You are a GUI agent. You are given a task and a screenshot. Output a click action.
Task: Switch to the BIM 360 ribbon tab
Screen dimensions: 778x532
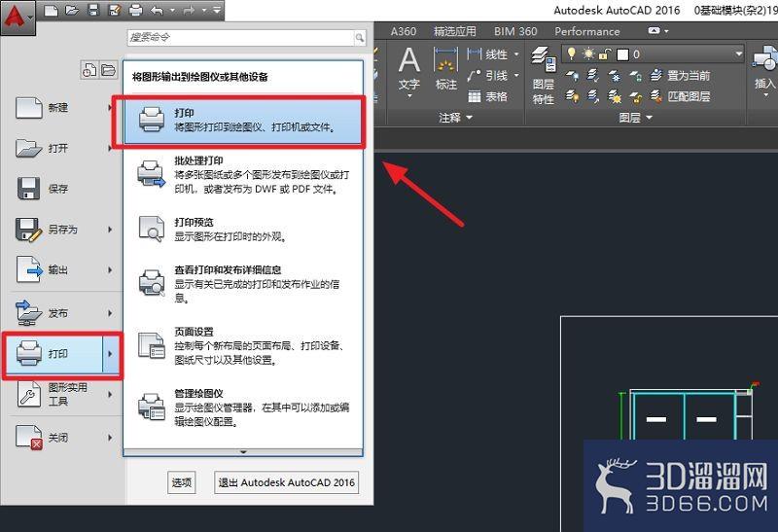(x=515, y=31)
